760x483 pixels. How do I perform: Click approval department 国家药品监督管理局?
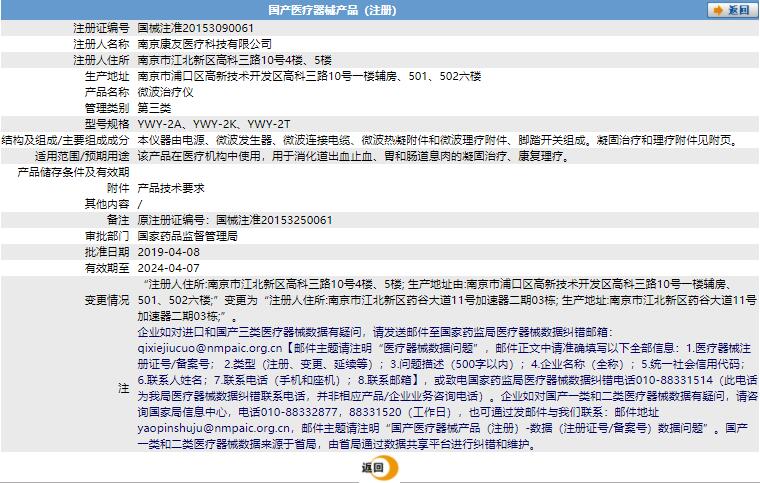tap(187, 235)
